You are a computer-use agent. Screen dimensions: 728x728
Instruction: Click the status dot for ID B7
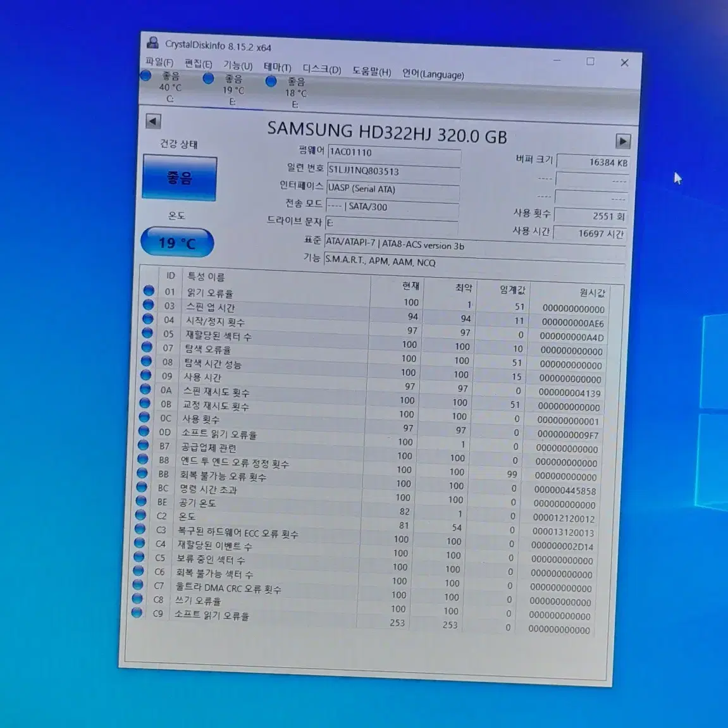(143, 445)
